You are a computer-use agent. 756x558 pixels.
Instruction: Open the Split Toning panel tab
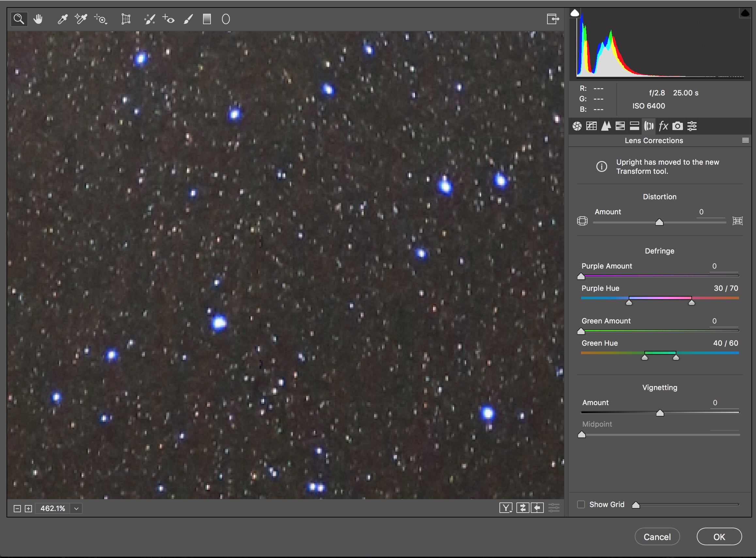click(635, 126)
